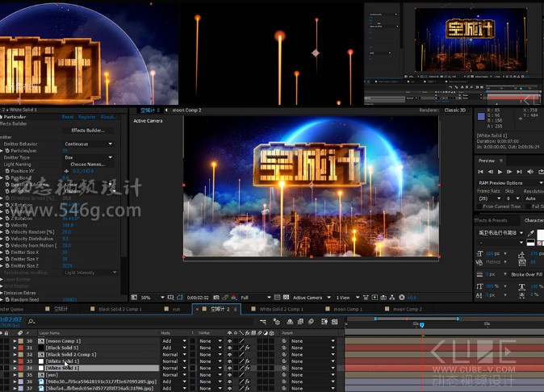Enable motion blur icon in timeline
This screenshot has width=544, height=392.
312,322
